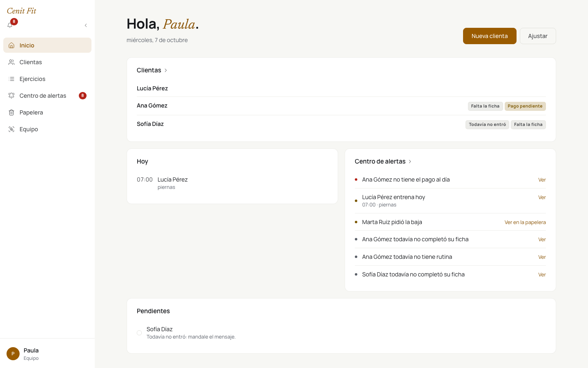The width and height of the screenshot is (588, 368).
Task: Click the Marta Ruiz pidió la baja alert
Action: pyautogui.click(x=392, y=222)
